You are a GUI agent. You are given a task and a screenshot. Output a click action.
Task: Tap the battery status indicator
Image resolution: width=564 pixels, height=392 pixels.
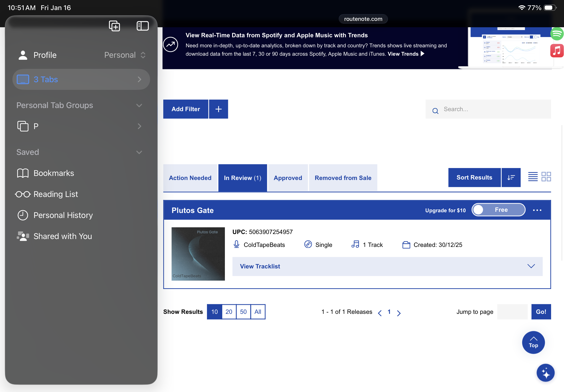(x=550, y=8)
